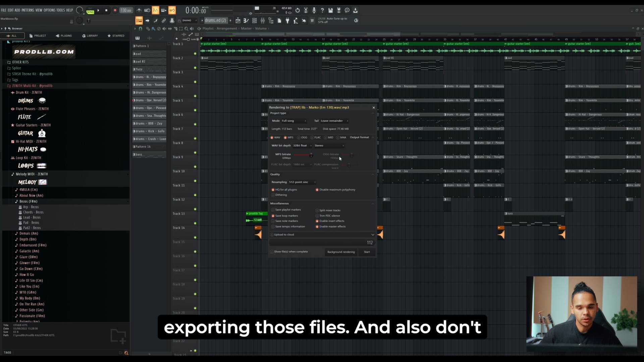
Task: Enable the OGG output format
Action: pyautogui.click(x=302, y=137)
